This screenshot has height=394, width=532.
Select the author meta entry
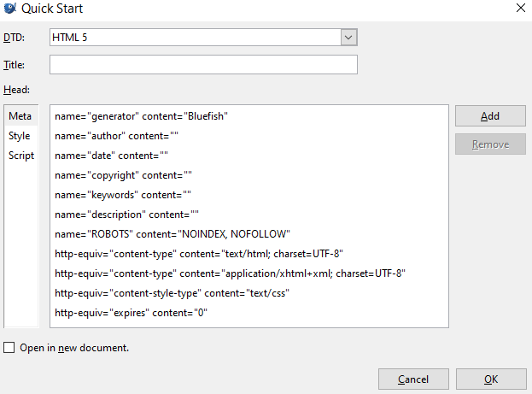click(x=116, y=136)
